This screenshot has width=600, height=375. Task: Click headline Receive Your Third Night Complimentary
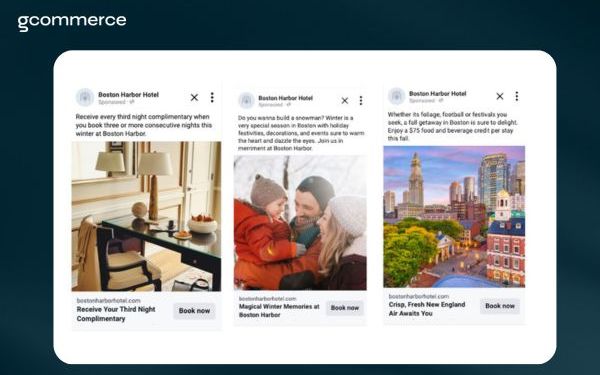116,314
